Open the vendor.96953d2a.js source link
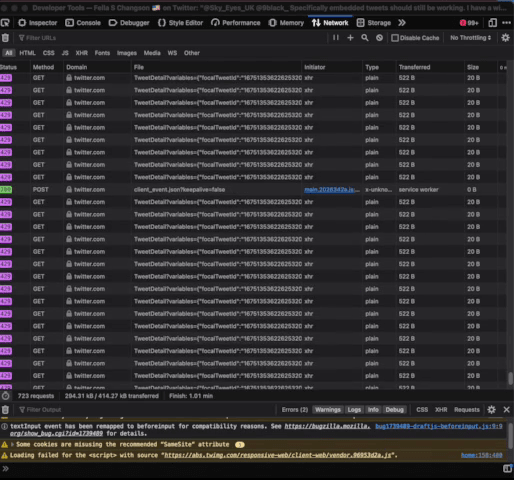514x480 pixels. click(x=278, y=455)
